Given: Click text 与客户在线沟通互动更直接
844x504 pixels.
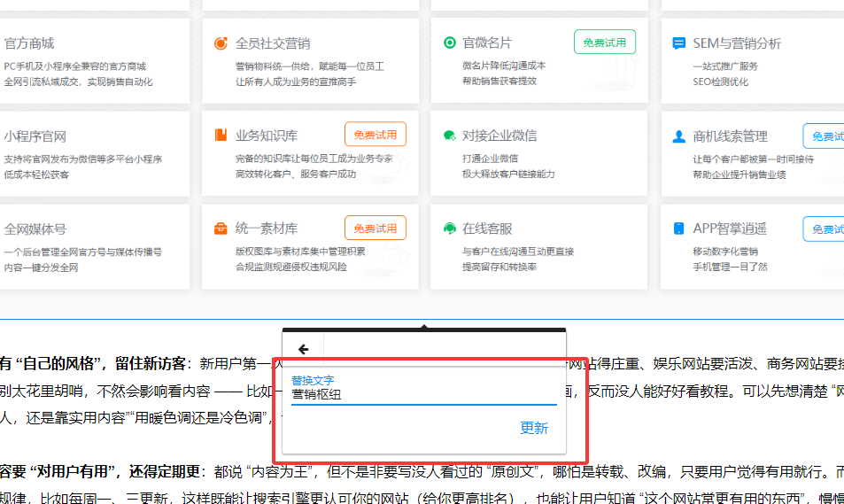Looking at the screenshot, I should tap(518, 252).
